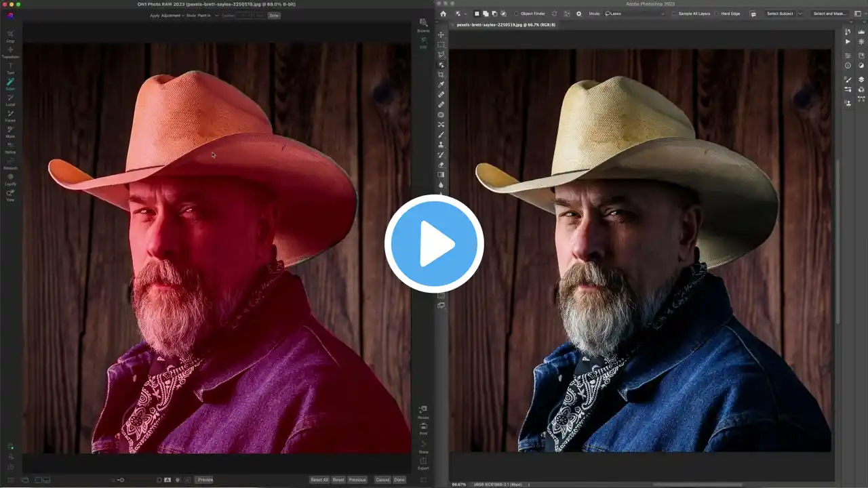The image size is (868, 488).
Task: Click the Photoshop Home icon
Action: pyautogui.click(x=443, y=14)
